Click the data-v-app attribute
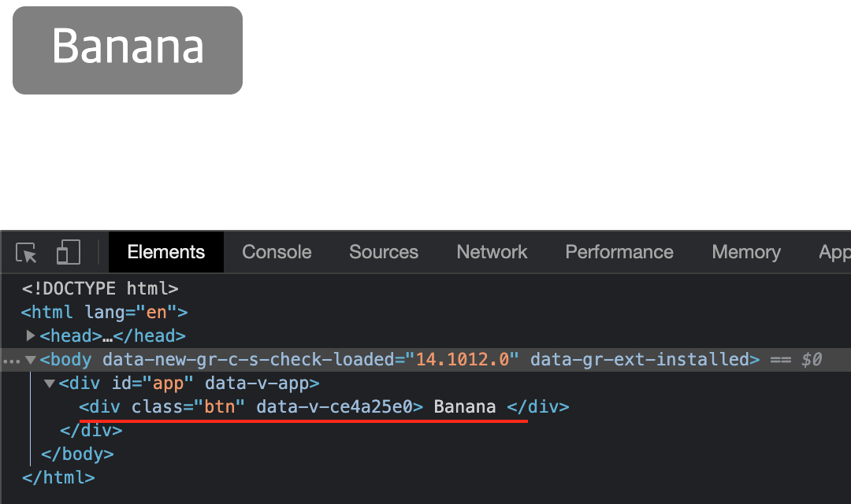The width and height of the screenshot is (851, 504). [257, 384]
